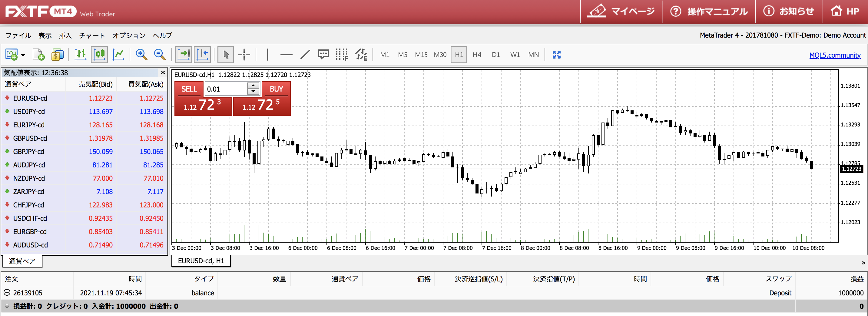Screen dimensions: 868x316
Task: Open the MQL5.community link
Action: coord(835,55)
